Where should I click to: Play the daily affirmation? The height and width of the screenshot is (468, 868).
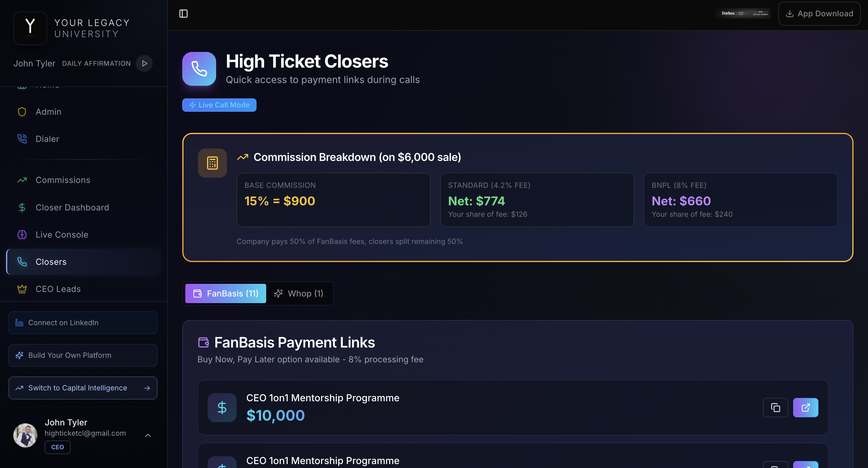click(144, 63)
